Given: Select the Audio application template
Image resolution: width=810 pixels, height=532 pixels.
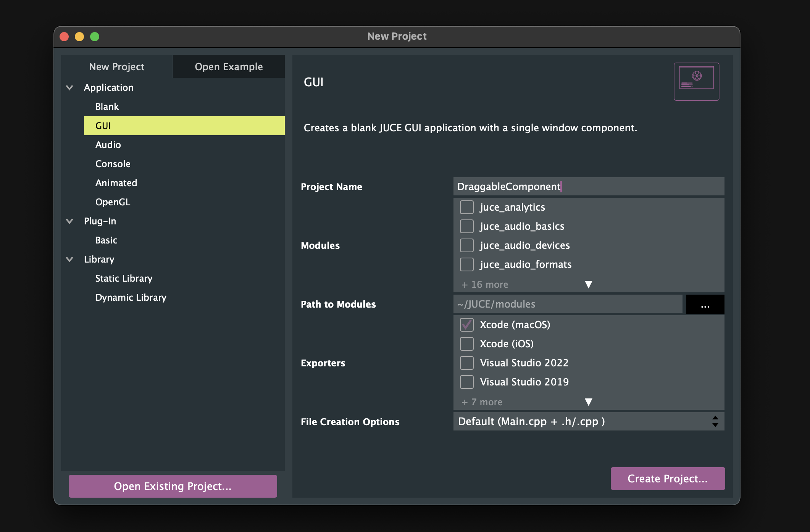Looking at the screenshot, I should (x=184, y=145).
